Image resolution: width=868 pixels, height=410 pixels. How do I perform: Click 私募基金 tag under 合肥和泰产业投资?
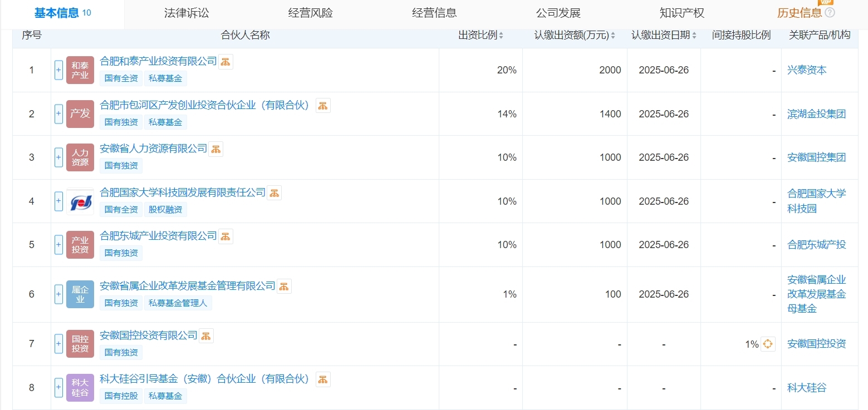(165, 78)
